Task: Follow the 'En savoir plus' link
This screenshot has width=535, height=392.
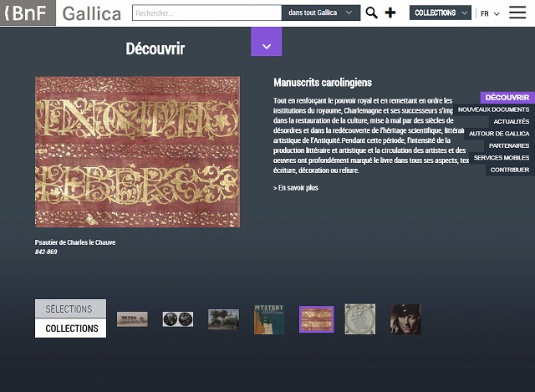Action: [296, 187]
